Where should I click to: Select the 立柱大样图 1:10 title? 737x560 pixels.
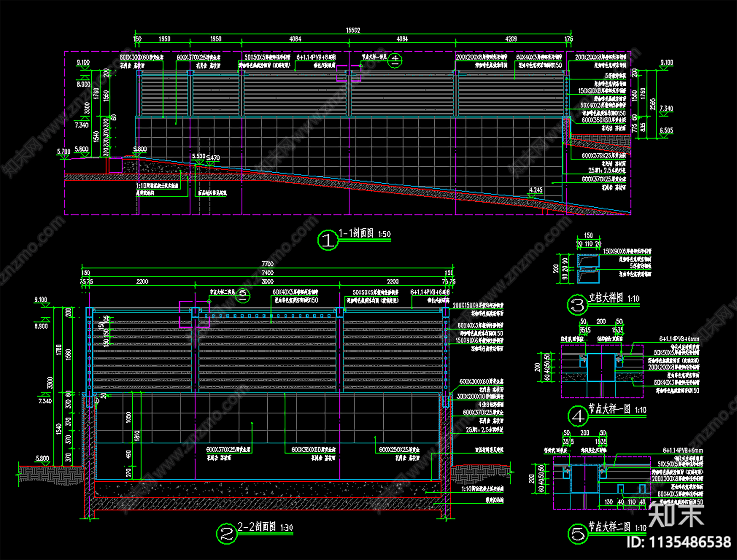click(x=614, y=298)
